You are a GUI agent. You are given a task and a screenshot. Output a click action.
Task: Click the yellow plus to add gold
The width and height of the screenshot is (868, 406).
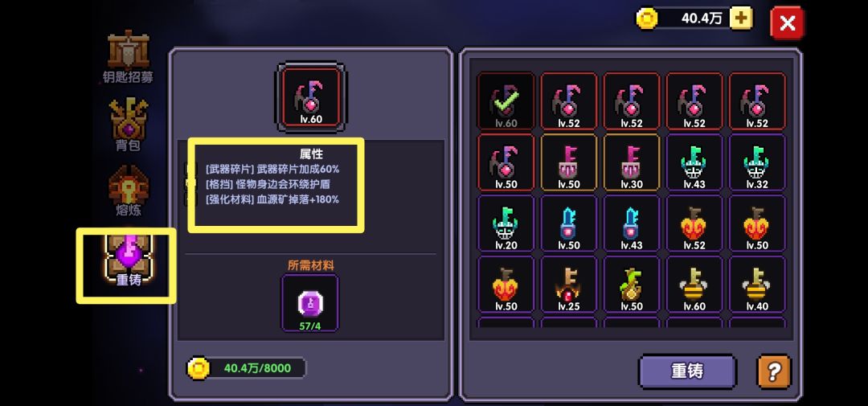click(741, 18)
